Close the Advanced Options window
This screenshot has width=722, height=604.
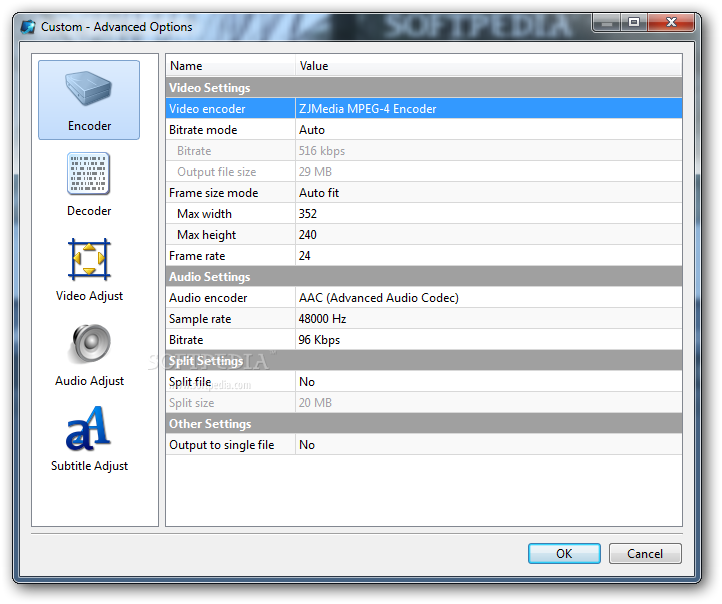[671, 22]
